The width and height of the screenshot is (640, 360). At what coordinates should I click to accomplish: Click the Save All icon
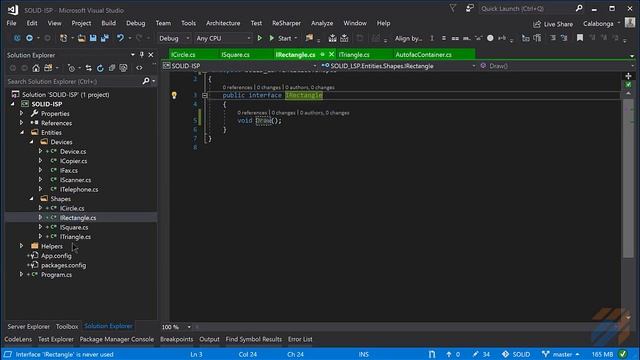(x=105, y=38)
